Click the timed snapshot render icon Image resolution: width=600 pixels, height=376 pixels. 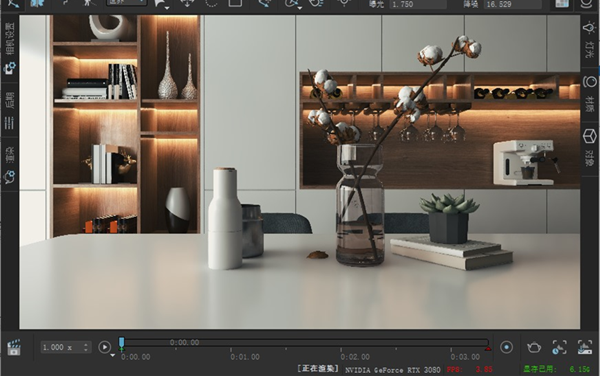click(559, 347)
